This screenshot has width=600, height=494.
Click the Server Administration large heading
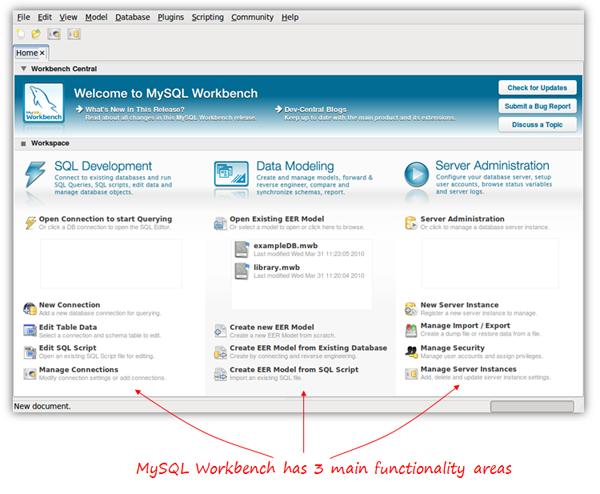492,166
